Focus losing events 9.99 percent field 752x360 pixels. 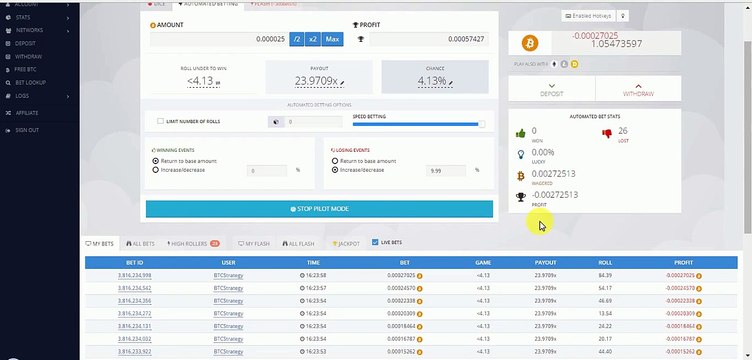pos(446,171)
